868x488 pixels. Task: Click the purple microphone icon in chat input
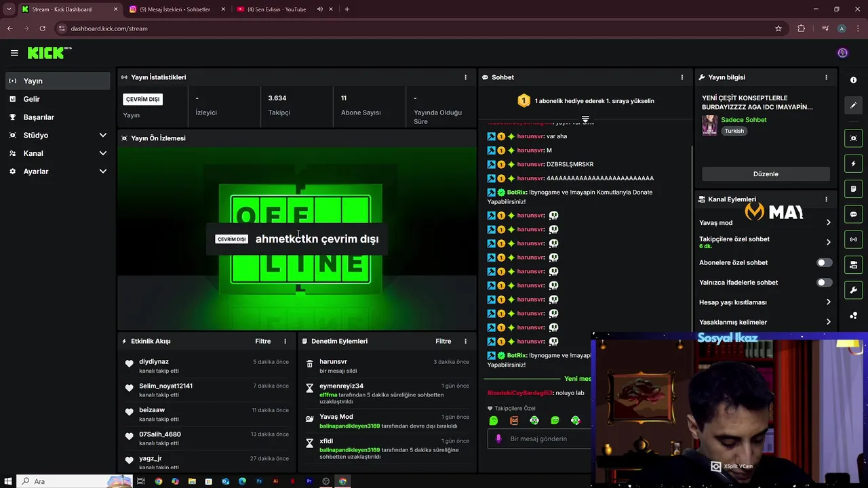pyautogui.click(x=498, y=439)
